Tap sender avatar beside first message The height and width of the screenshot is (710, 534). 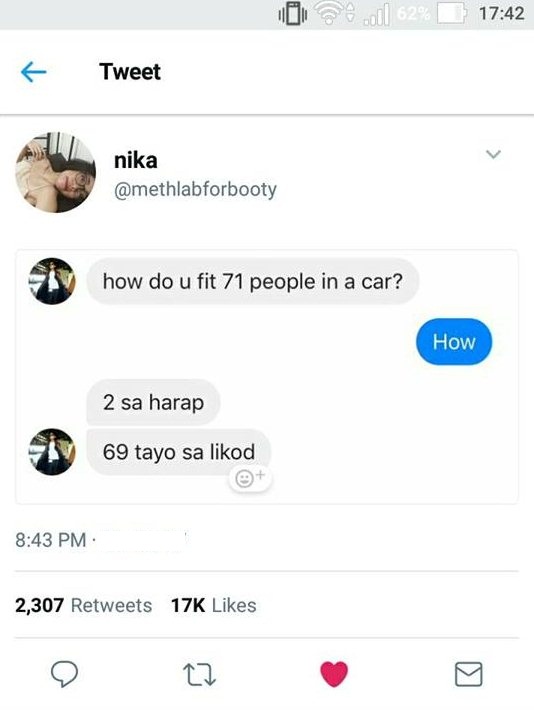(52, 281)
